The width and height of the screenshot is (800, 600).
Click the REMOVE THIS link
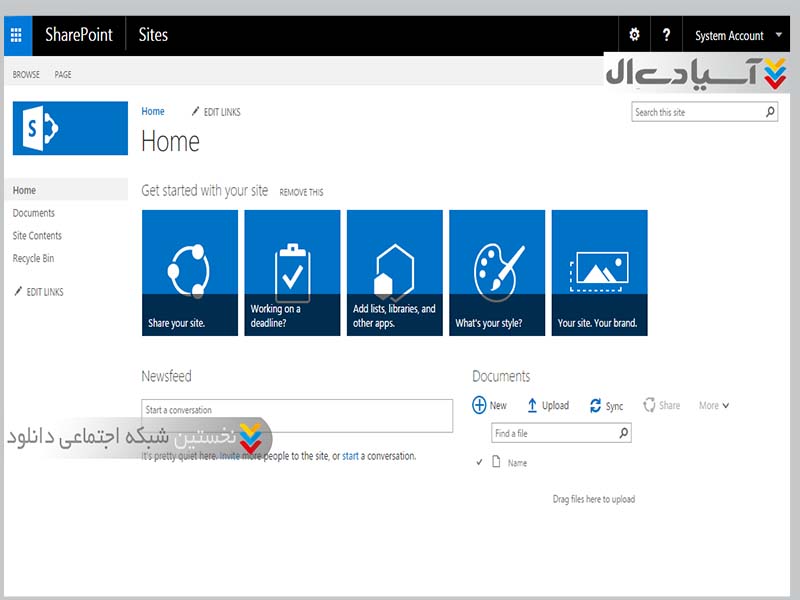coord(301,192)
